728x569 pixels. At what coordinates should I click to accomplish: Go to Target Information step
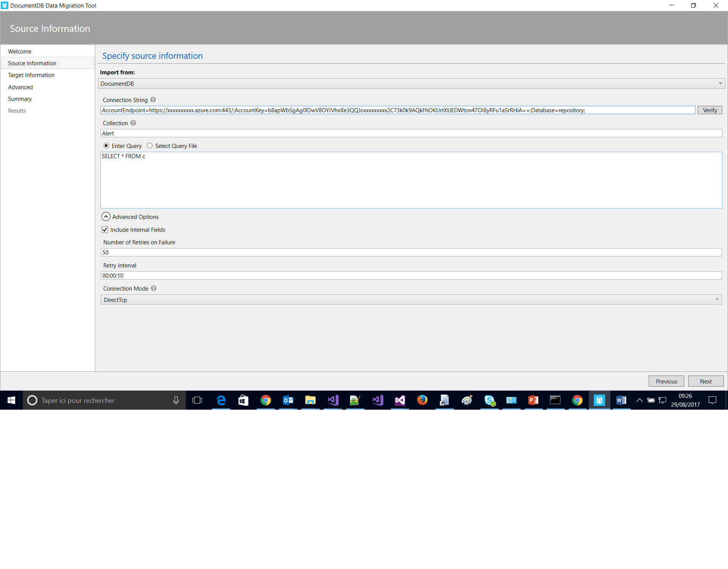click(31, 75)
